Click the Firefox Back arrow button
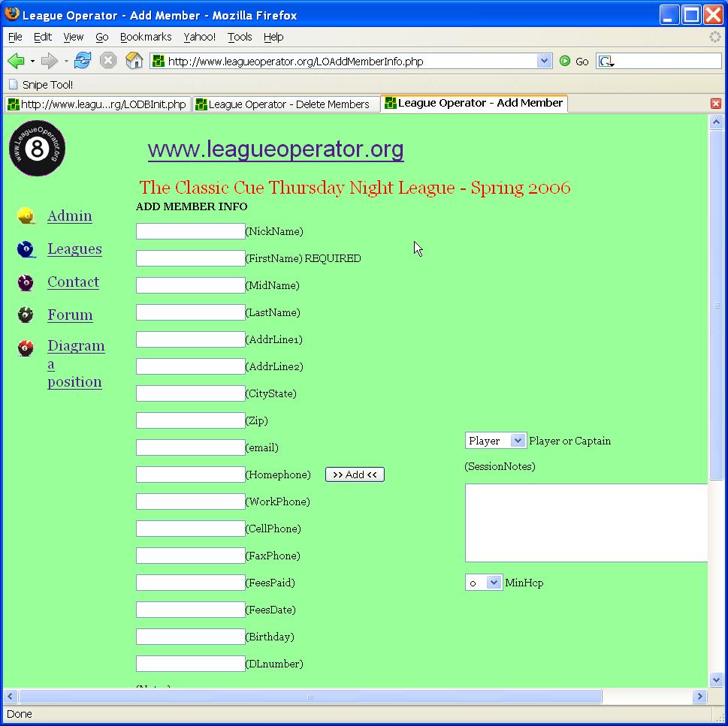Viewport: 728px width, 726px height. [x=16, y=61]
